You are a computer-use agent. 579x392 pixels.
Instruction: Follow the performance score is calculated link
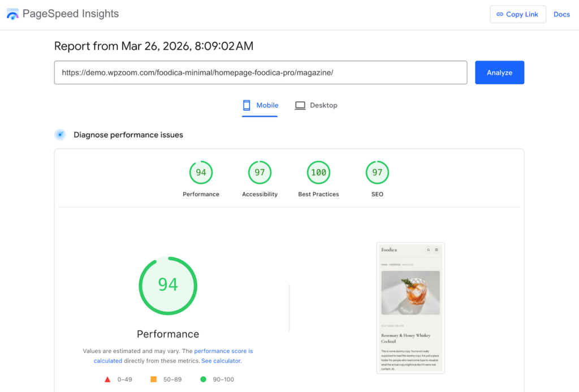(x=223, y=351)
